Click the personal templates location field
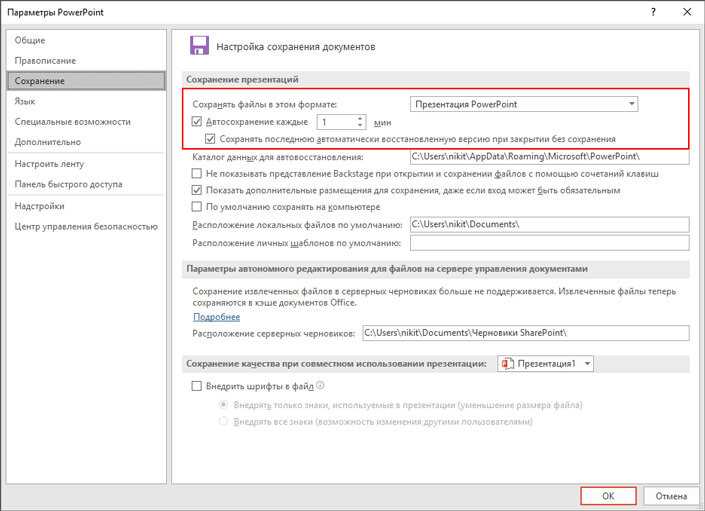Viewport: 705px width, 511px height. 549,243
